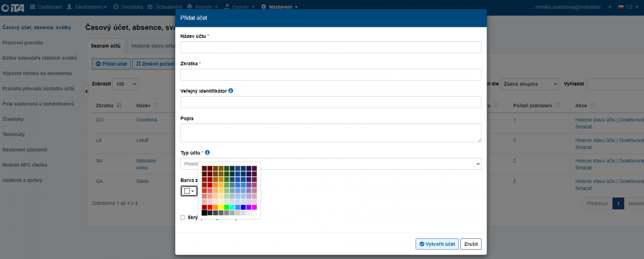This screenshot has height=259, width=644.
Task: Open the Zobrazit 100 rows dropdown
Action: pos(125,84)
